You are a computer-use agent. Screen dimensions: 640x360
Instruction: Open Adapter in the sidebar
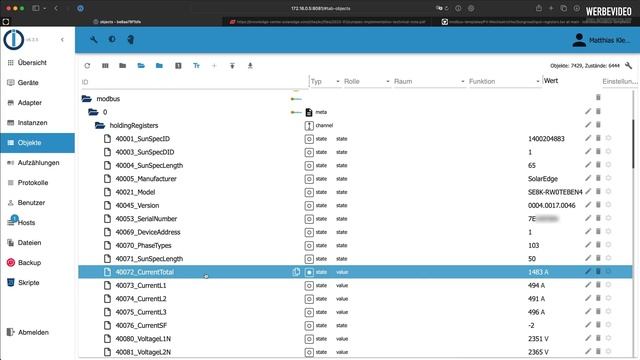click(38, 102)
